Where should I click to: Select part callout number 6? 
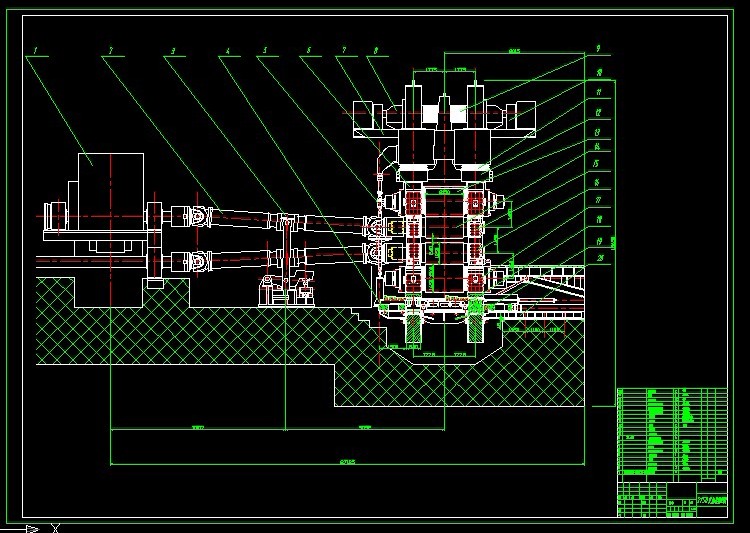click(x=309, y=50)
